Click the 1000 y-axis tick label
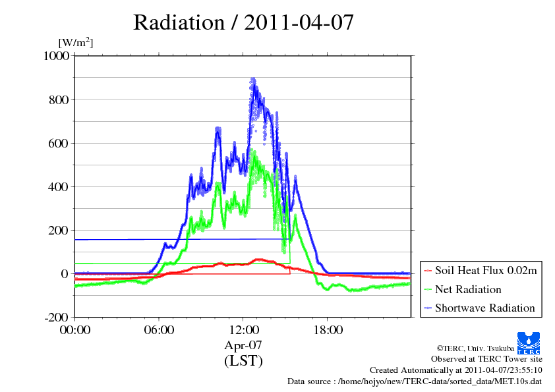Viewport: 555px width, 392px height. pos(56,56)
